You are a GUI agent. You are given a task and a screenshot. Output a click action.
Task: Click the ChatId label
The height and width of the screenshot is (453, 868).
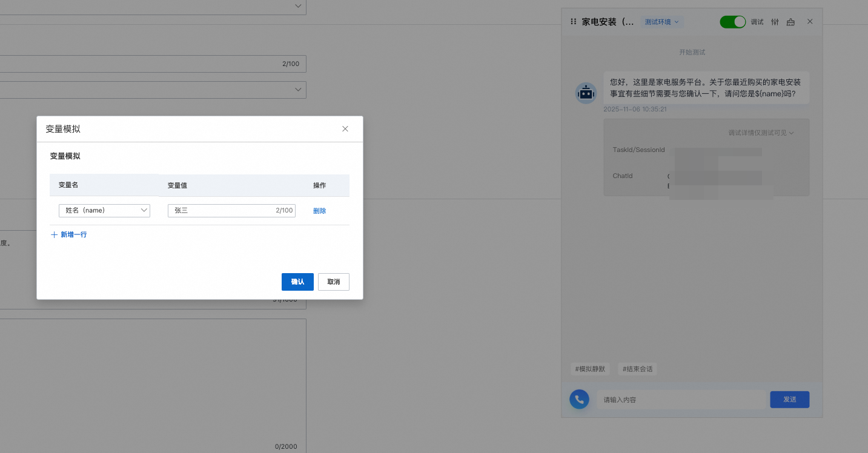(623, 176)
